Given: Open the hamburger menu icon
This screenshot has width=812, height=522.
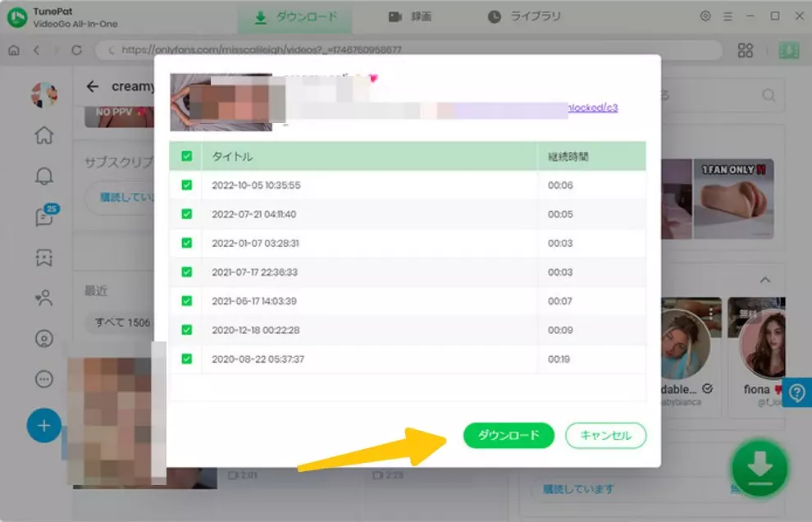Looking at the screenshot, I should [x=728, y=16].
